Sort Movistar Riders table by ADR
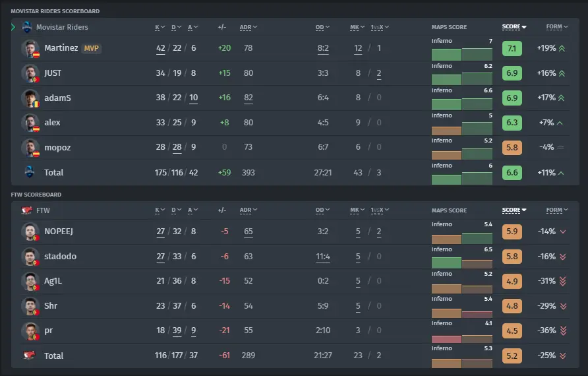The image size is (588, 376). pos(249,27)
